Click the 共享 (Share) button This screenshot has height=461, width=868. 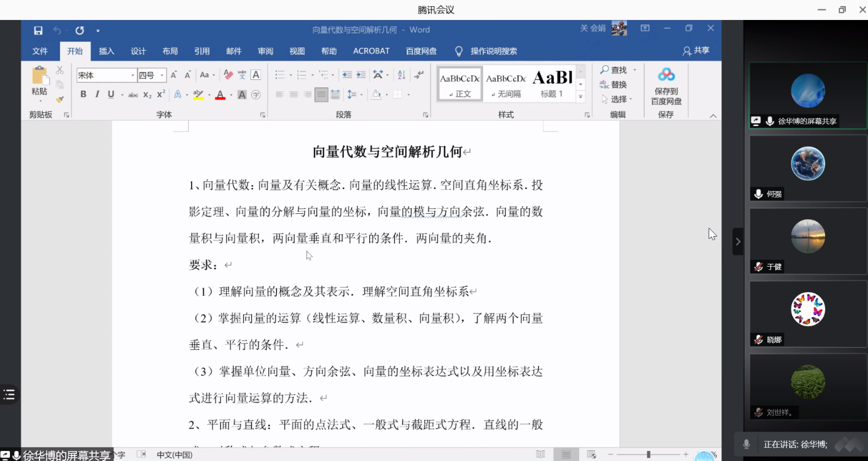[696, 51]
